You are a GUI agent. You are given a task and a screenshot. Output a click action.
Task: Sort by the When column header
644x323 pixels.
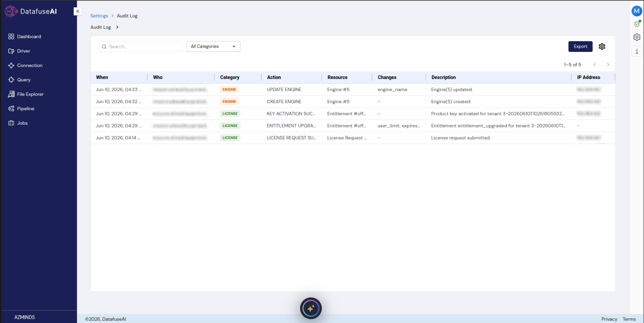102,77
